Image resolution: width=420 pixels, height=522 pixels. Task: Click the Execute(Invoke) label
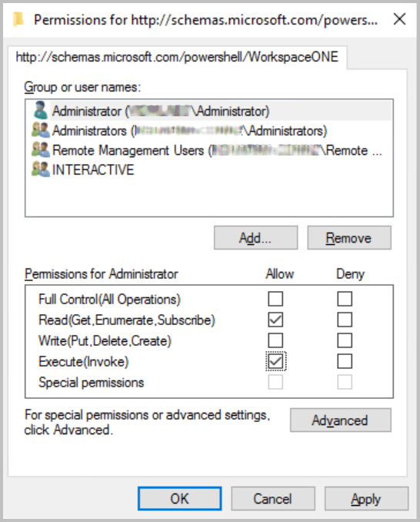point(84,362)
